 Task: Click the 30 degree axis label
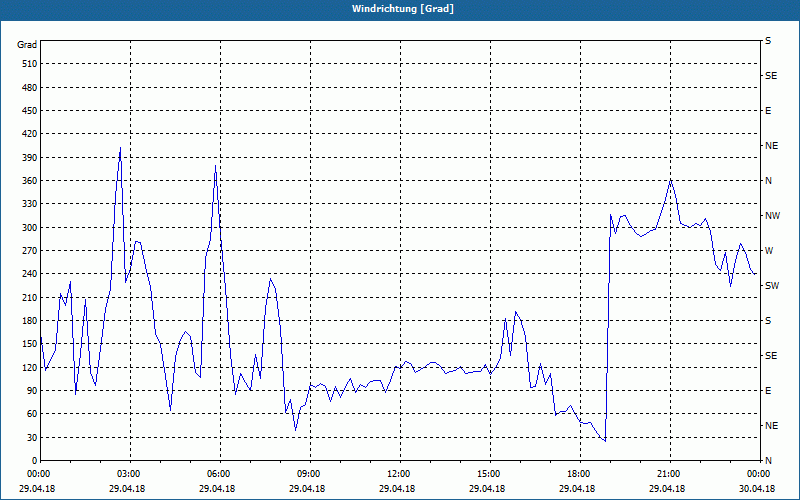pyautogui.click(x=32, y=437)
